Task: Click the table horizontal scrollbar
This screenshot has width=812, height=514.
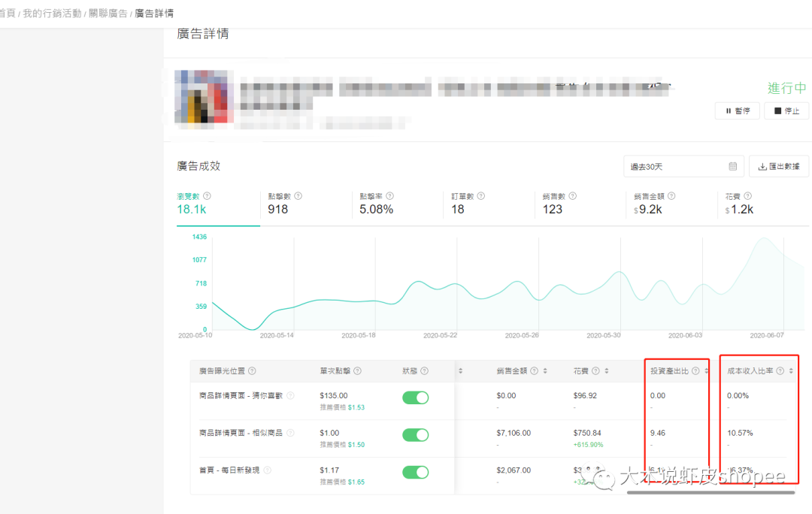Action: click(x=710, y=493)
